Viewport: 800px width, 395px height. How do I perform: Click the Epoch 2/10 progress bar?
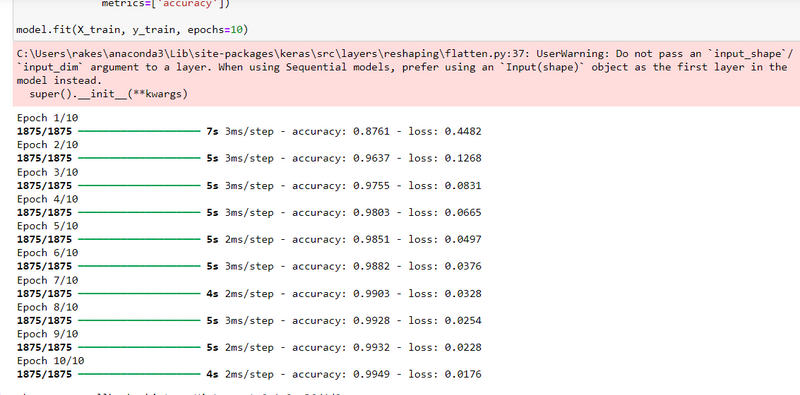coord(139,158)
